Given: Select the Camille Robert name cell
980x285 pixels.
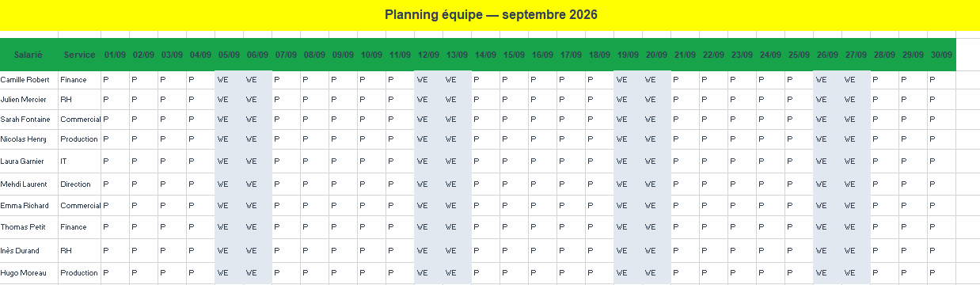Looking at the screenshot, I should point(28,80).
